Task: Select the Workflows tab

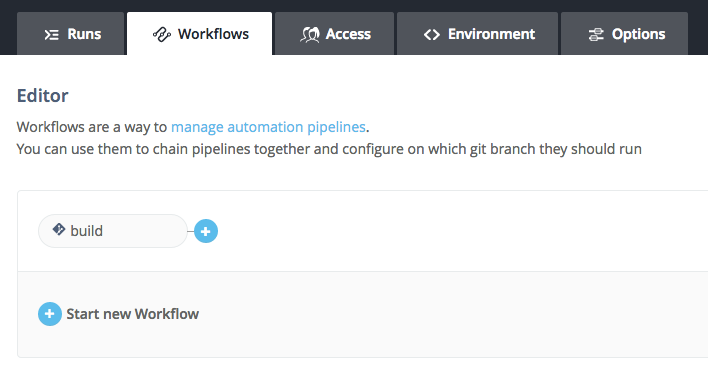Action: [200, 33]
